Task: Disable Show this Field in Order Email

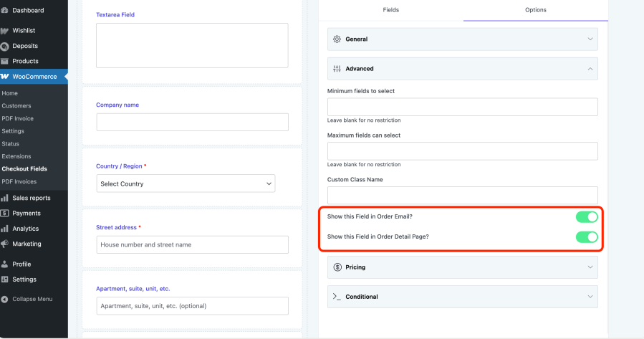Action: tap(586, 216)
